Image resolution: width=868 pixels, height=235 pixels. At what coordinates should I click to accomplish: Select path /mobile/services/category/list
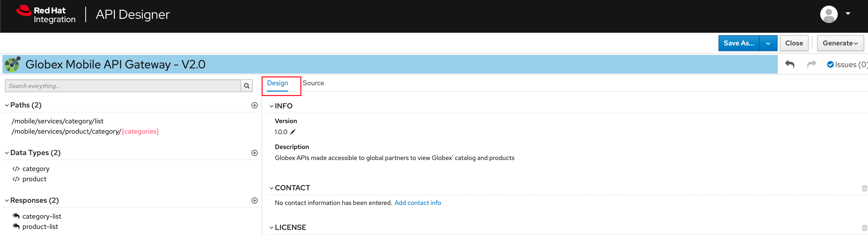57,121
